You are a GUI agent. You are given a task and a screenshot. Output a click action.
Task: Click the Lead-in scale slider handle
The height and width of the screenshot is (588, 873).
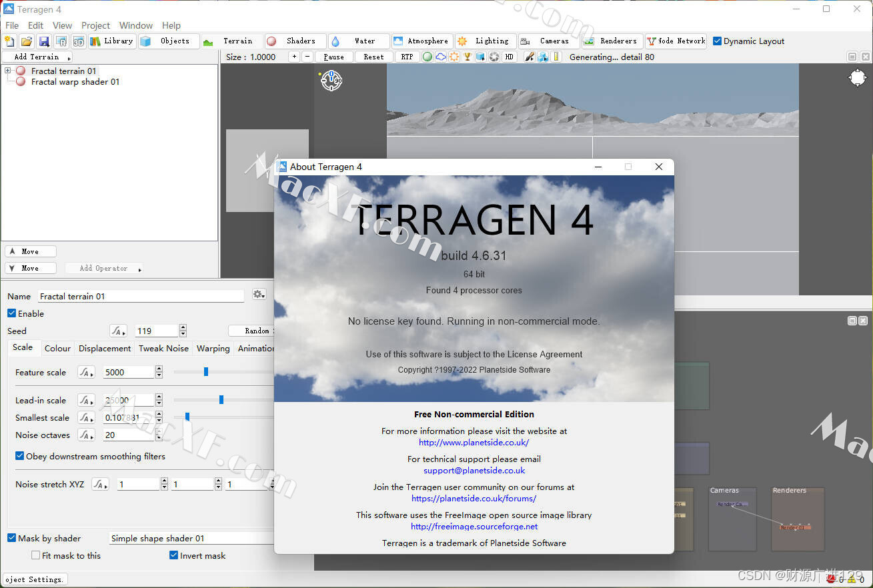[x=221, y=399]
